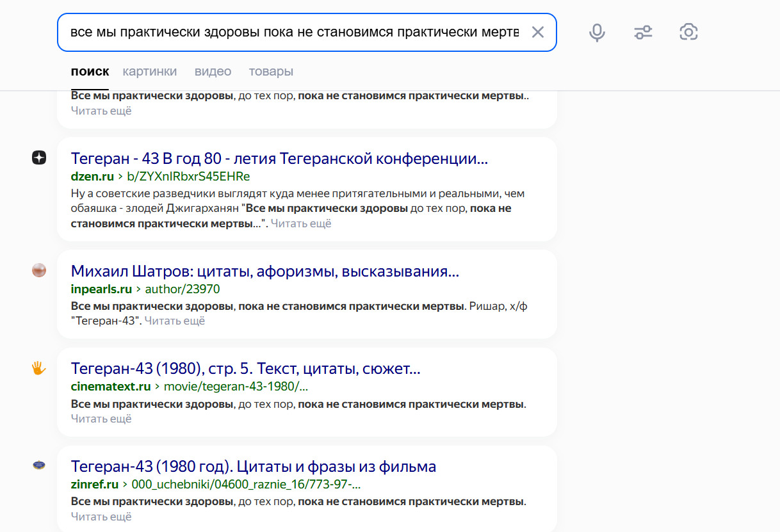Click the cinematext.ru hand favicon
The width and height of the screenshot is (780, 532).
click(x=39, y=368)
